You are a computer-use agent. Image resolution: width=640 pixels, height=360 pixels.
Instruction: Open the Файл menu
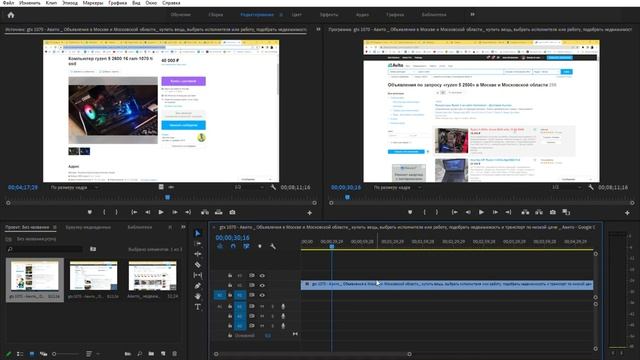8,3
